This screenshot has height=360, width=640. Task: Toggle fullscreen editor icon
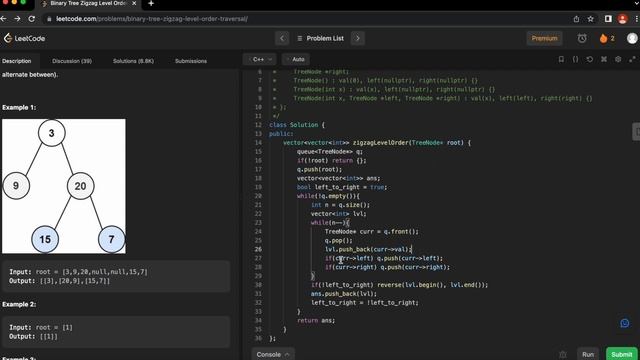tap(632, 59)
